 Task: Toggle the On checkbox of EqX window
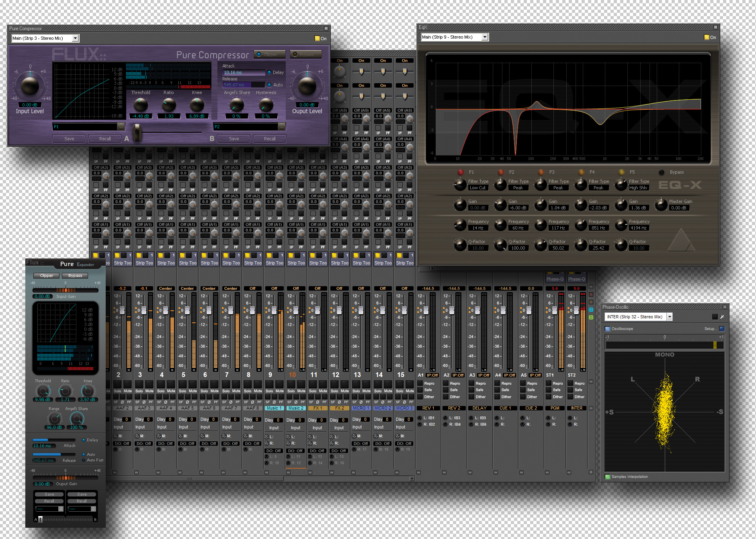tap(707, 37)
